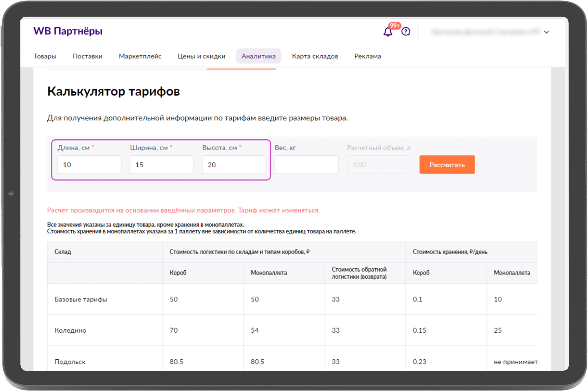Image resolution: width=588 pixels, height=391 pixels.
Task: Click the Стоимость обратной логистики header
Action: tap(359, 273)
